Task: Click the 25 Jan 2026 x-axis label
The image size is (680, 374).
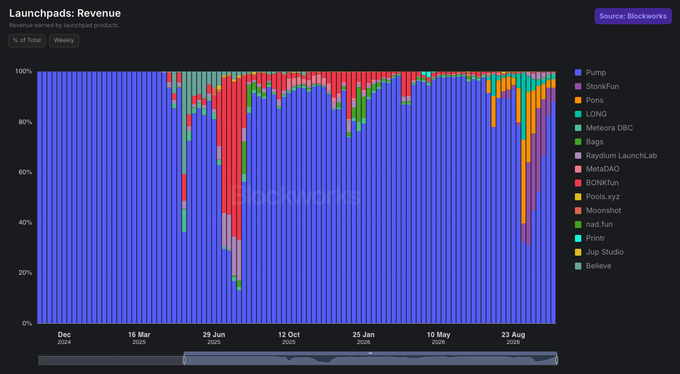Action: point(363,338)
